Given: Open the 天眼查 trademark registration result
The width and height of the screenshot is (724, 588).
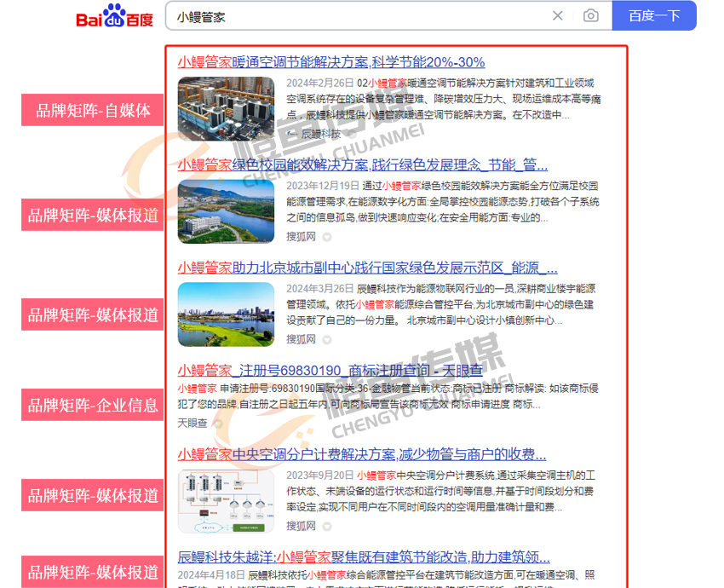Looking at the screenshot, I should click(330, 371).
